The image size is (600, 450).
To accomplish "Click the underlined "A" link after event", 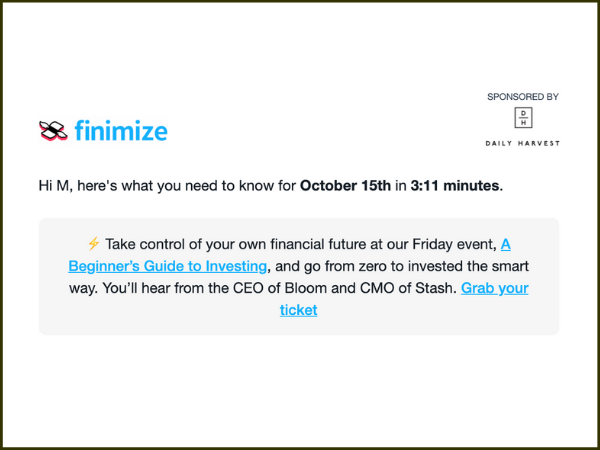I will (x=505, y=244).
